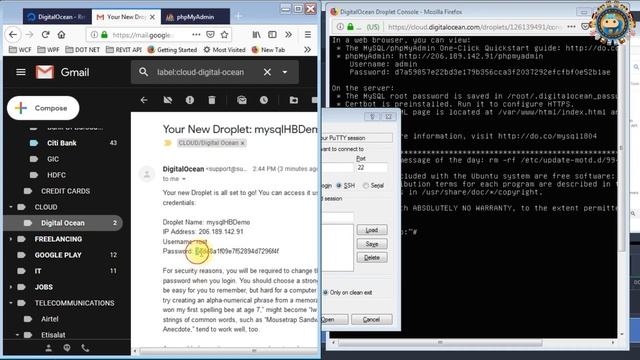The width and height of the screenshot is (640, 360).
Task: Open Hangouts conversations chat icon
Action: pos(67,348)
